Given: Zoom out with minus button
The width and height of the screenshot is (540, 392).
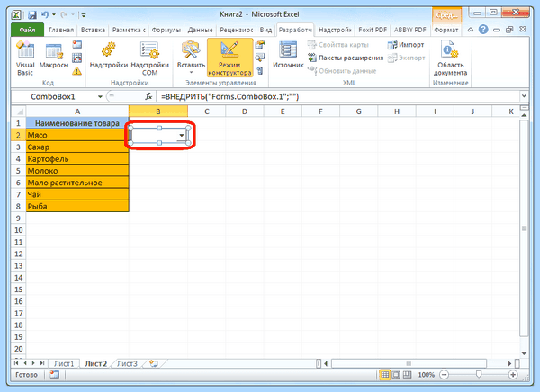Looking at the screenshot, I should click(445, 374).
